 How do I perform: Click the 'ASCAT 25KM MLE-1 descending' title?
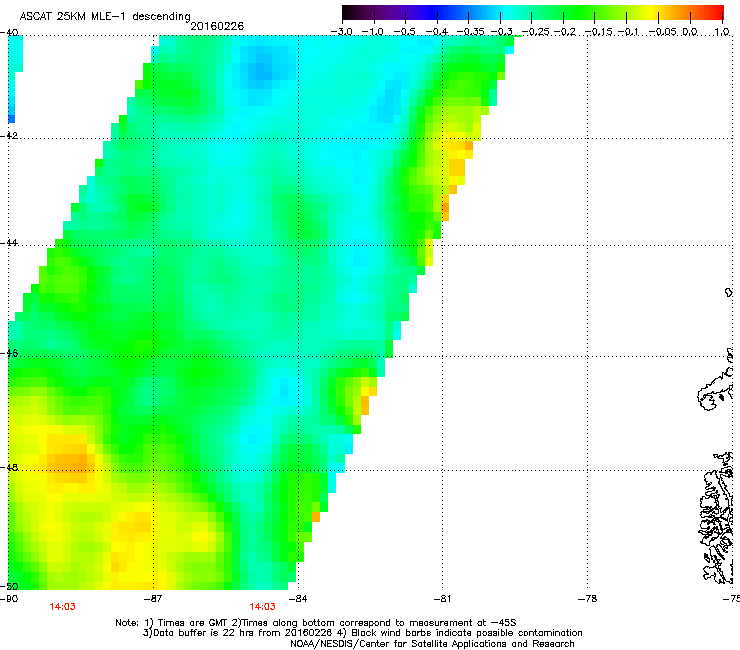[x=105, y=16]
